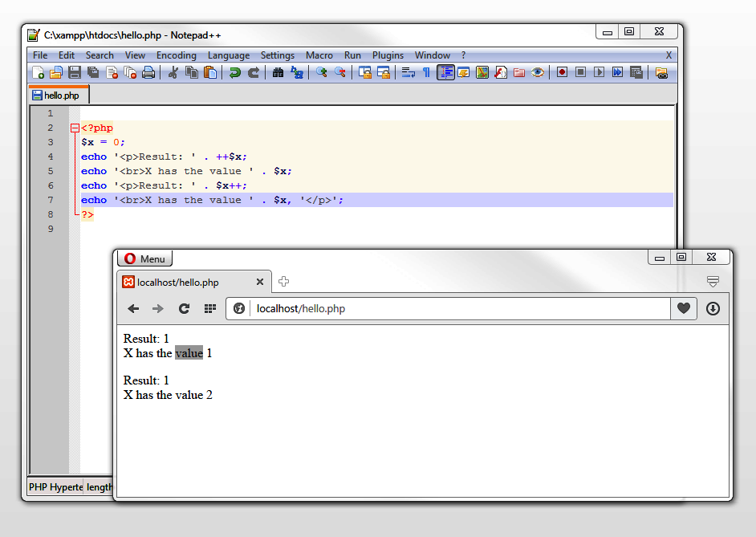Switch to the hello.php tab in Notepad++
Image resolution: width=756 pixels, height=537 pixels.
point(58,94)
